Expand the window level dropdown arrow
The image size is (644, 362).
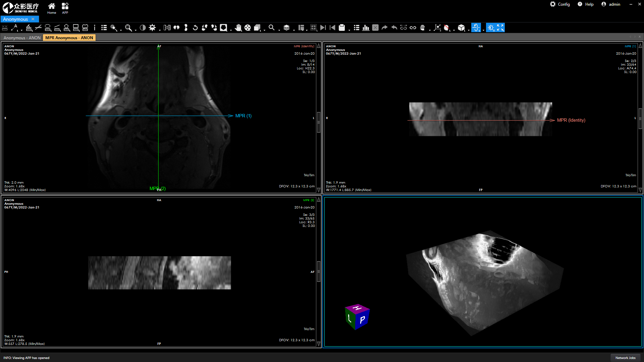160,30
